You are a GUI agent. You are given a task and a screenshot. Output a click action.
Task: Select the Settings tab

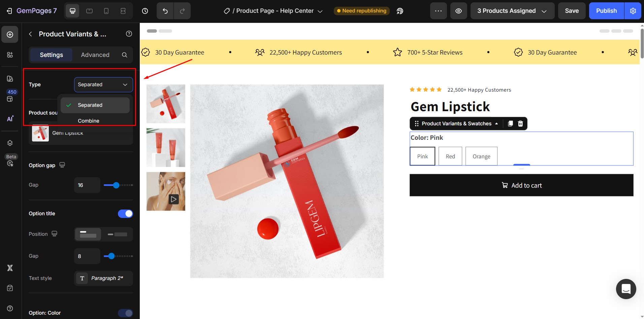tap(51, 55)
